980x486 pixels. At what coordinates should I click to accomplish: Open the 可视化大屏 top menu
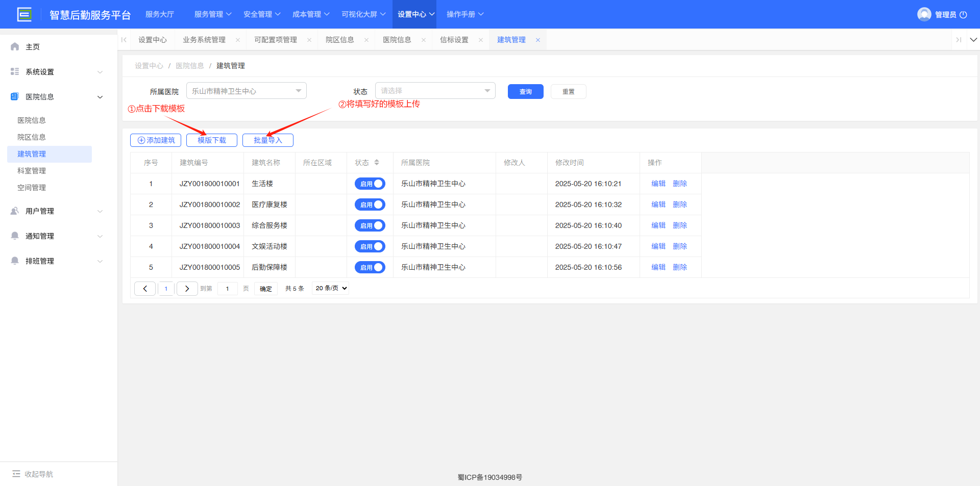[x=363, y=14]
